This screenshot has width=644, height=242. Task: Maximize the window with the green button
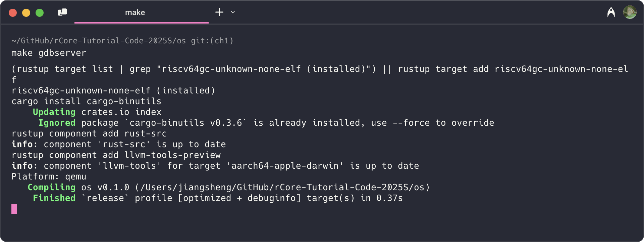40,13
